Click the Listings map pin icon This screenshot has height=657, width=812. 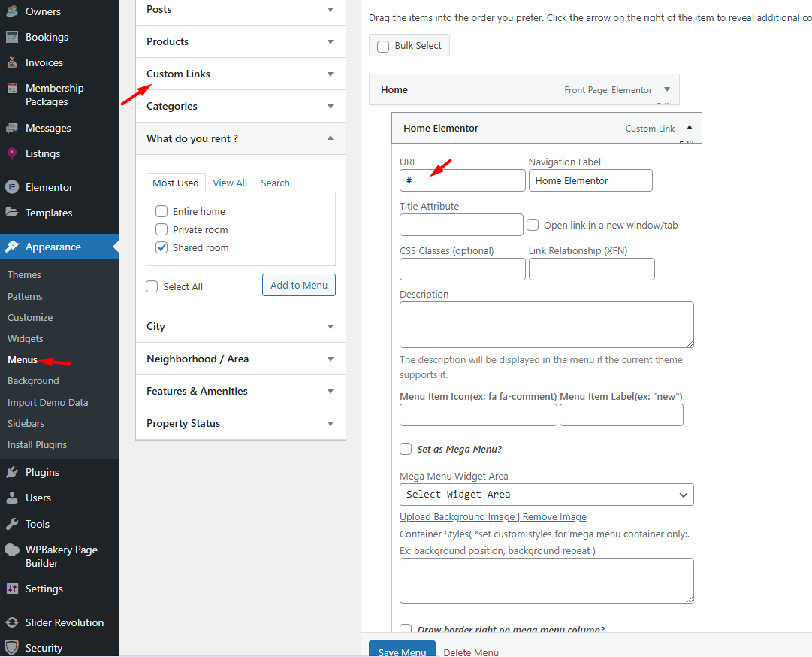coord(12,153)
